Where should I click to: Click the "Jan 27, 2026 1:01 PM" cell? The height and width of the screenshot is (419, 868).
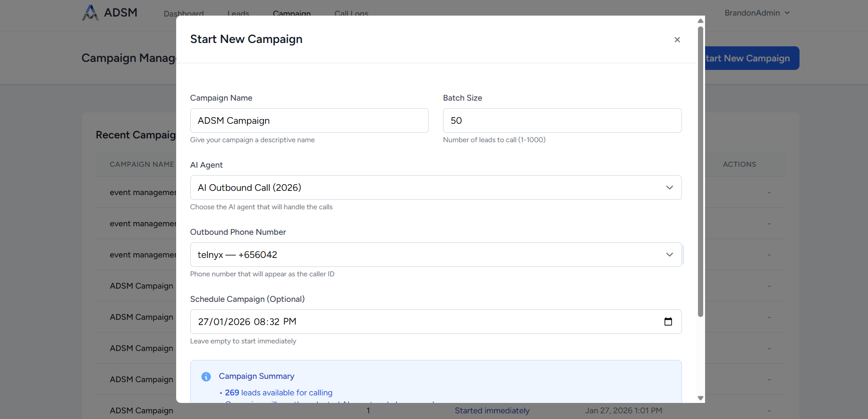click(623, 410)
